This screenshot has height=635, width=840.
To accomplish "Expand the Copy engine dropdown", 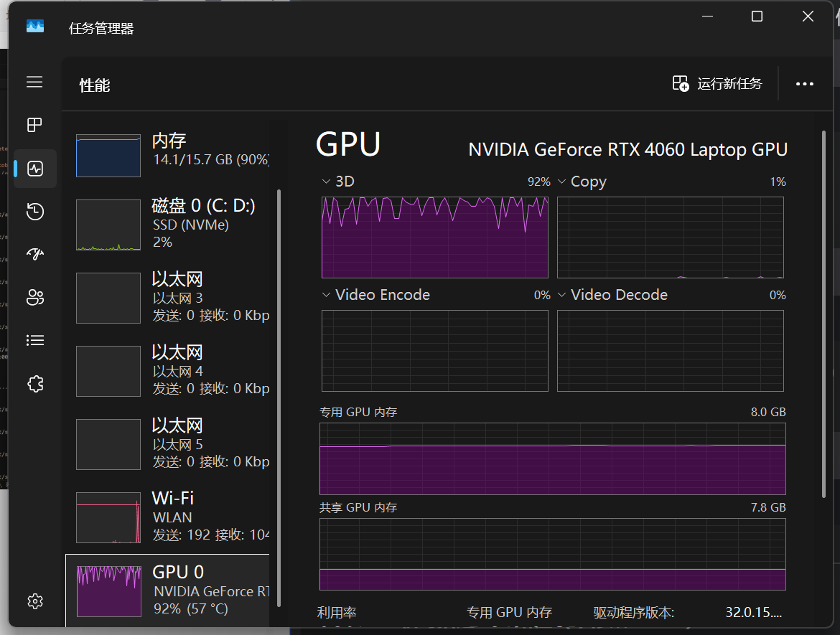I will (x=561, y=182).
